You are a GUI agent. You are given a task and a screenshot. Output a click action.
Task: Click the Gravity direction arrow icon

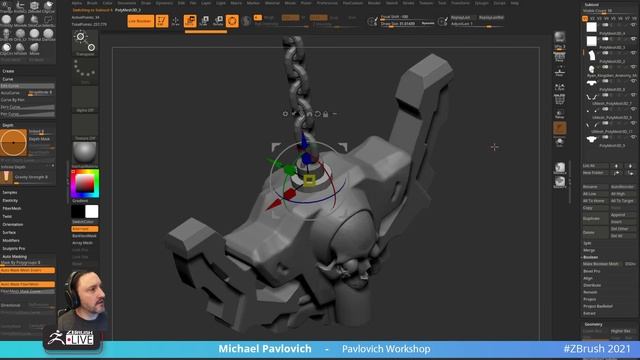(6, 177)
